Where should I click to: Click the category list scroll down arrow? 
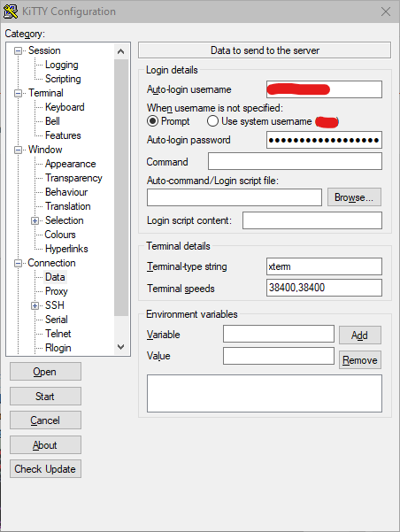[x=120, y=347]
